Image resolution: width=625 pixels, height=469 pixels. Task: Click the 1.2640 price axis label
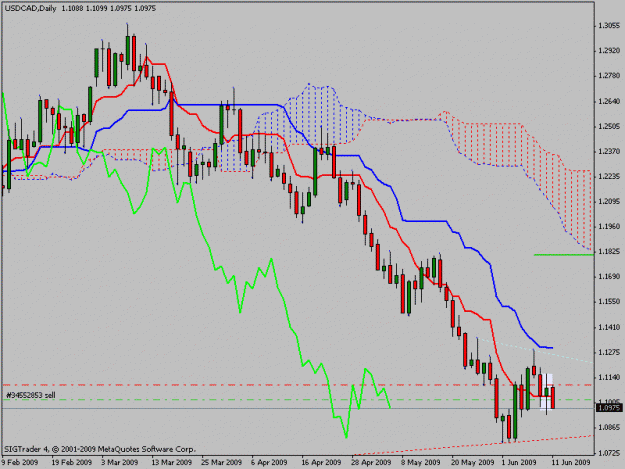click(x=609, y=102)
